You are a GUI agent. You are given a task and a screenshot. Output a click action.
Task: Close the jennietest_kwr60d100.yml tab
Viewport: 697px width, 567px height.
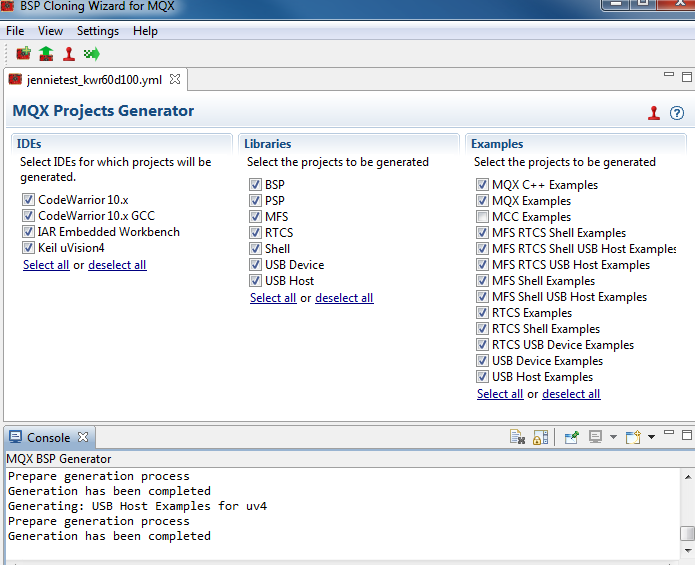pos(175,79)
